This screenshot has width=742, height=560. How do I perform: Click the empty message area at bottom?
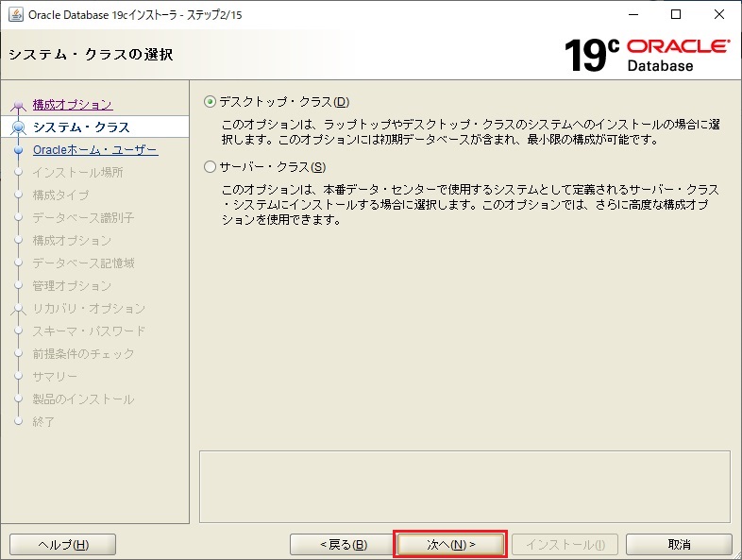tap(464, 486)
